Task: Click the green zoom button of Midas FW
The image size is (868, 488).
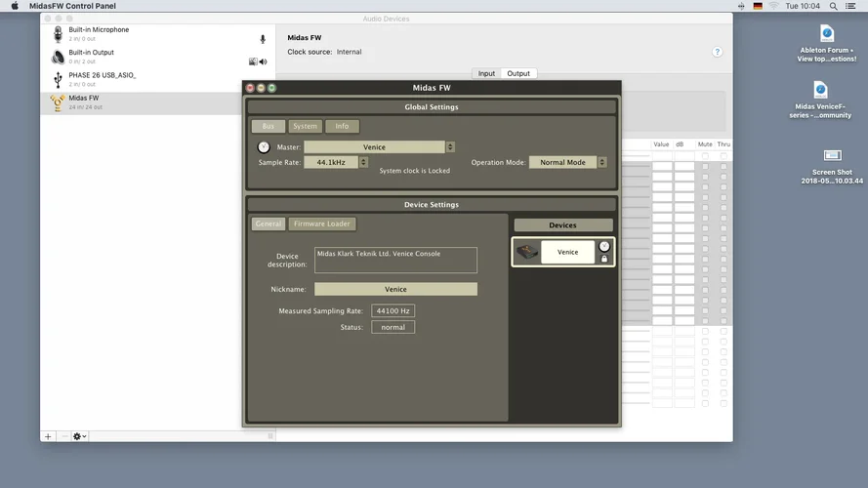Action: [x=271, y=88]
